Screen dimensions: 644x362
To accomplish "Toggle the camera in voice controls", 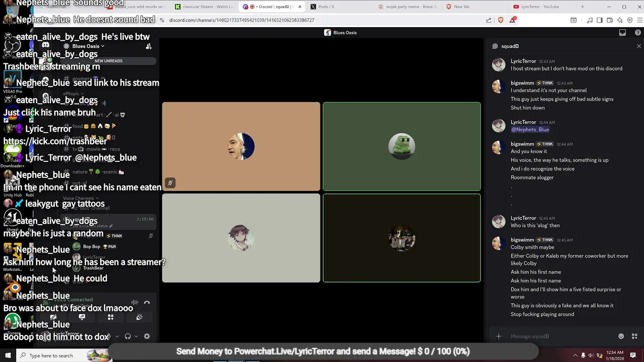I will (53, 317).
